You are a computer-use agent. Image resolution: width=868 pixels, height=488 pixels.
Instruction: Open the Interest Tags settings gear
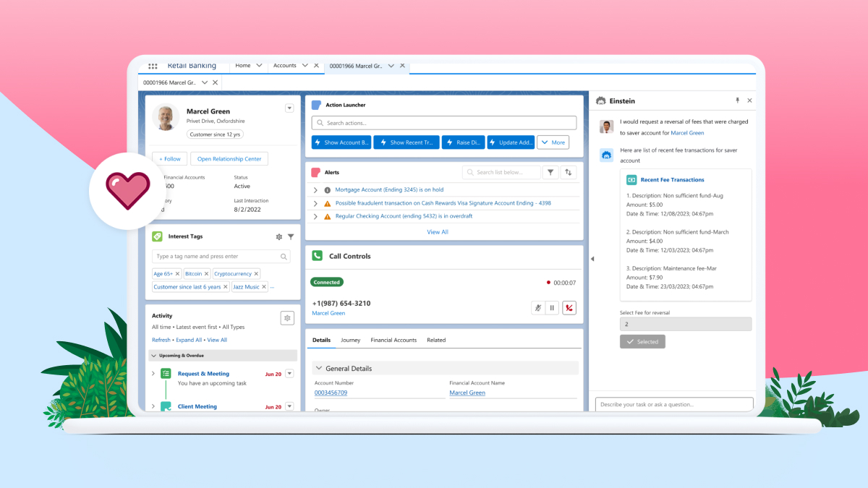(278, 236)
